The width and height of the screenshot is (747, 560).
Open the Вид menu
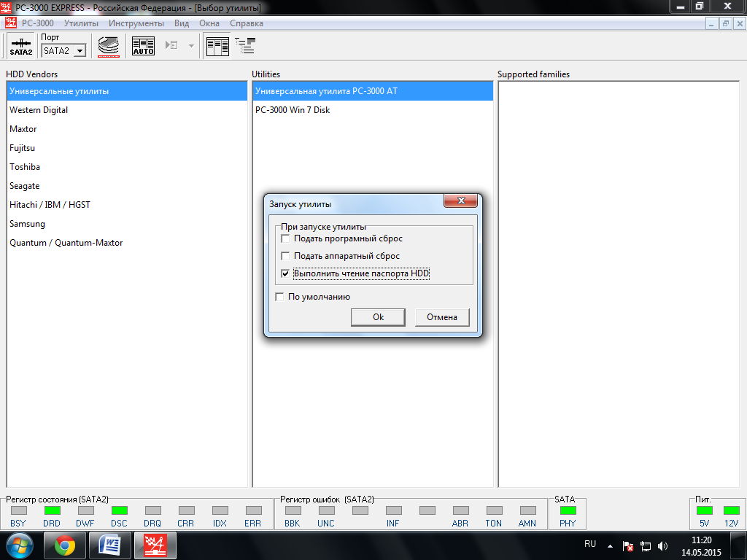(182, 23)
